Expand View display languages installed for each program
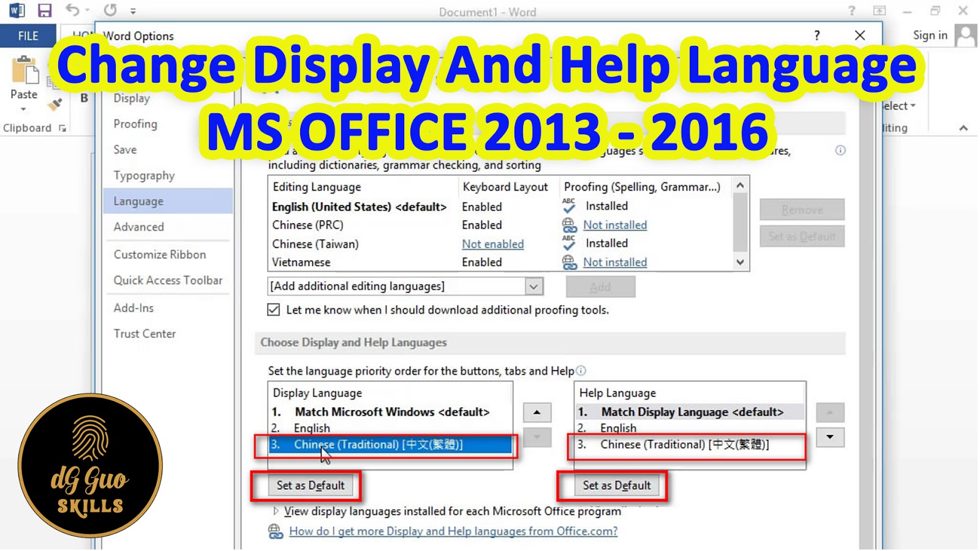980x551 pixels. click(x=276, y=511)
